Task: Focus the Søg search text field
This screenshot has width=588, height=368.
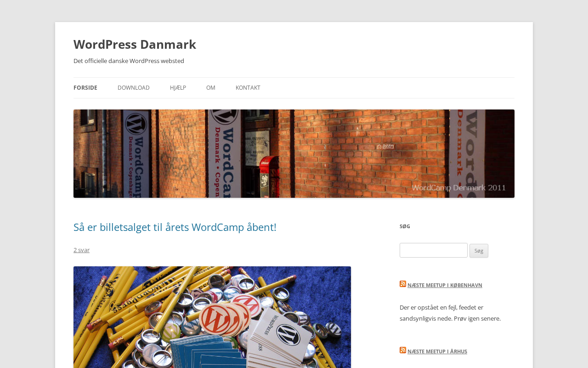Action: (434, 250)
